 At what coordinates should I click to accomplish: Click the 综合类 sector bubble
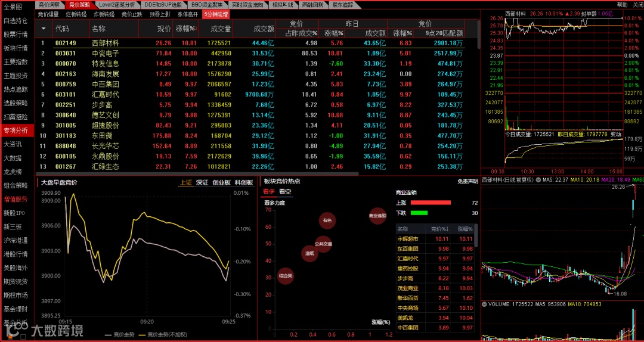point(286,276)
